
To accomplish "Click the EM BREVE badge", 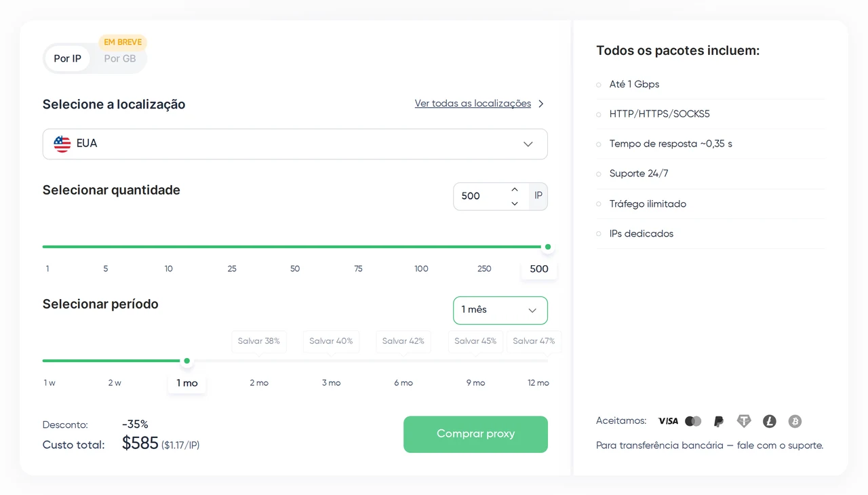I will (123, 42).
